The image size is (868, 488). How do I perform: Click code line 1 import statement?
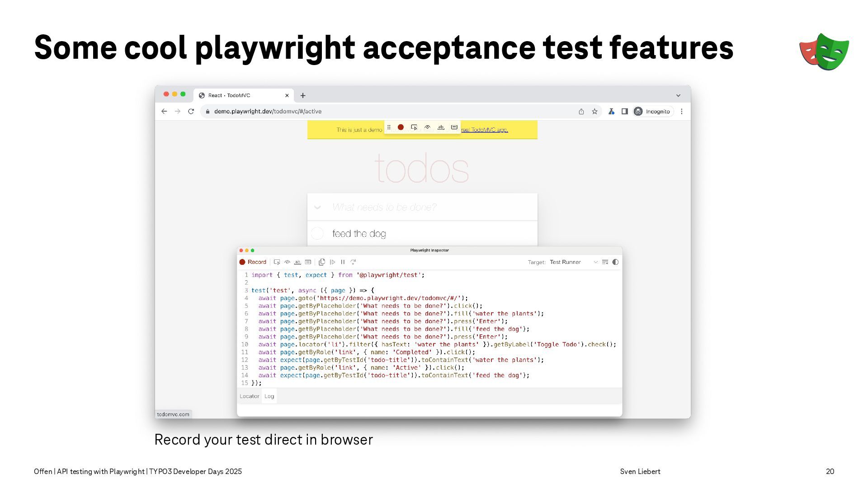(338, 275)
